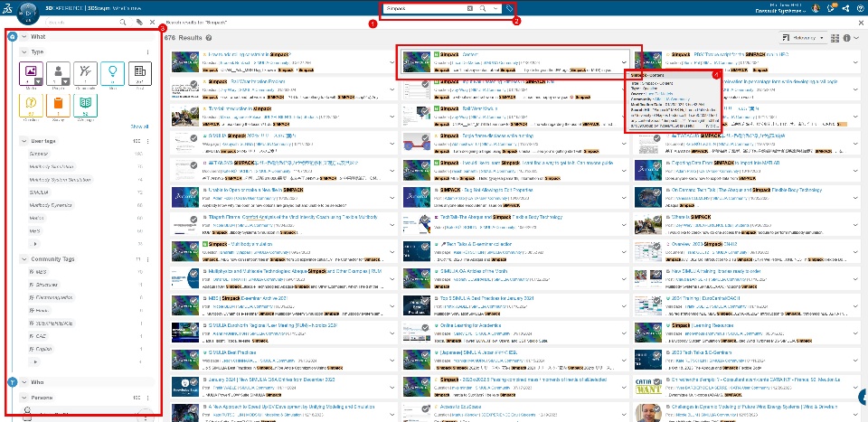Show more user tags
Screen dimensions: 868x422
point(34,244)
